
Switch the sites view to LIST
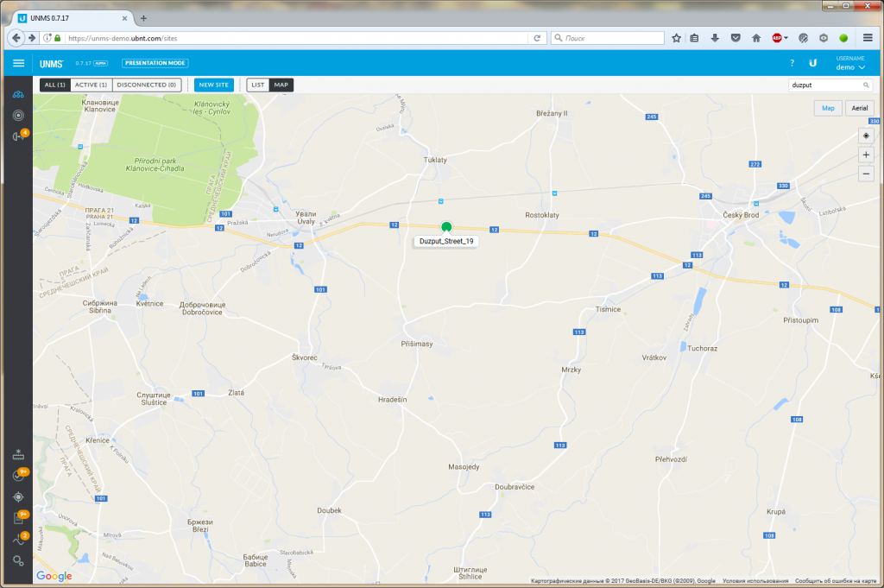pos(257,85)
